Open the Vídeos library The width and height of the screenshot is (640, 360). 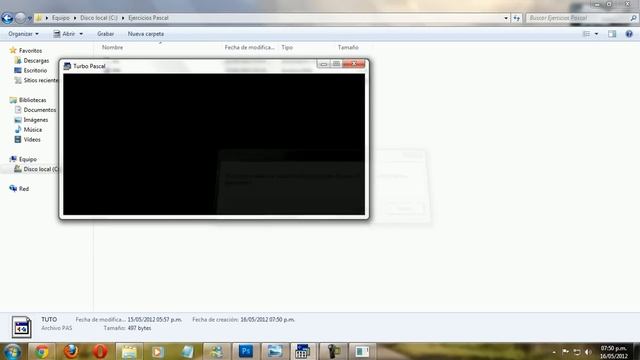32,140
